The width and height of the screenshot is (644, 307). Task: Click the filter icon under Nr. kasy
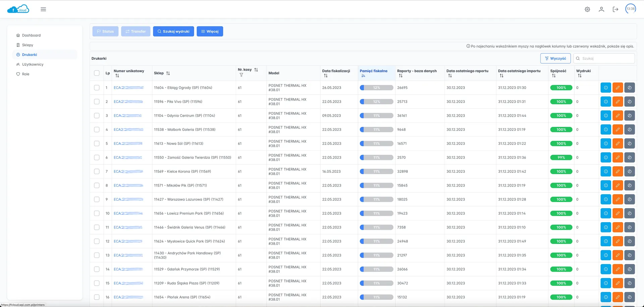[x=241, y=75]
